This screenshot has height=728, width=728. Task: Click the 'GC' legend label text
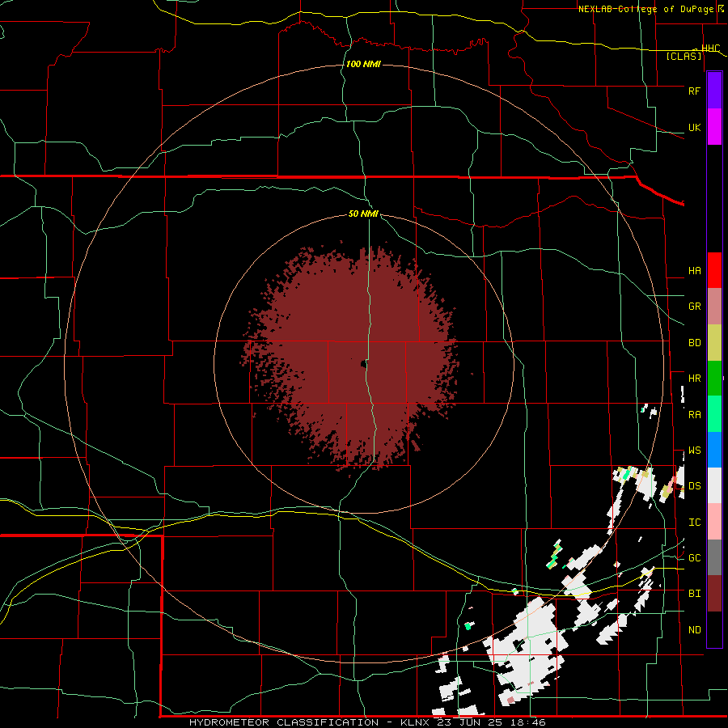point(694,558)
